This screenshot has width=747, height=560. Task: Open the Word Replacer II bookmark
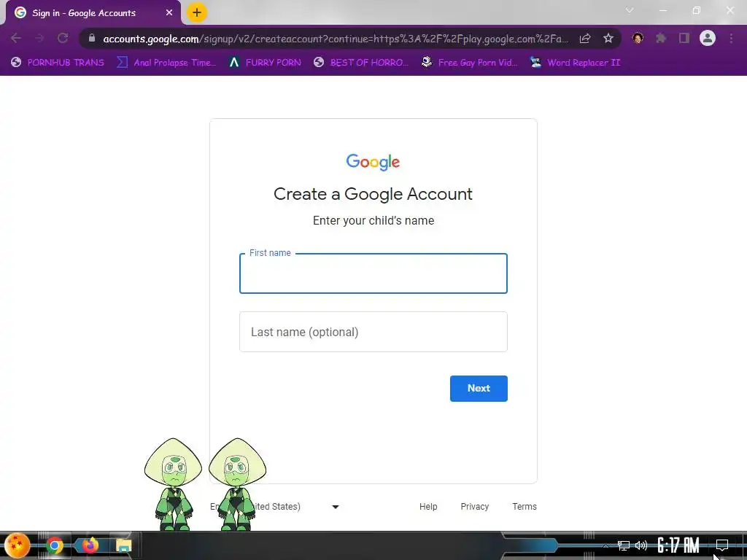pyautogui.click(x=575, y=63)
